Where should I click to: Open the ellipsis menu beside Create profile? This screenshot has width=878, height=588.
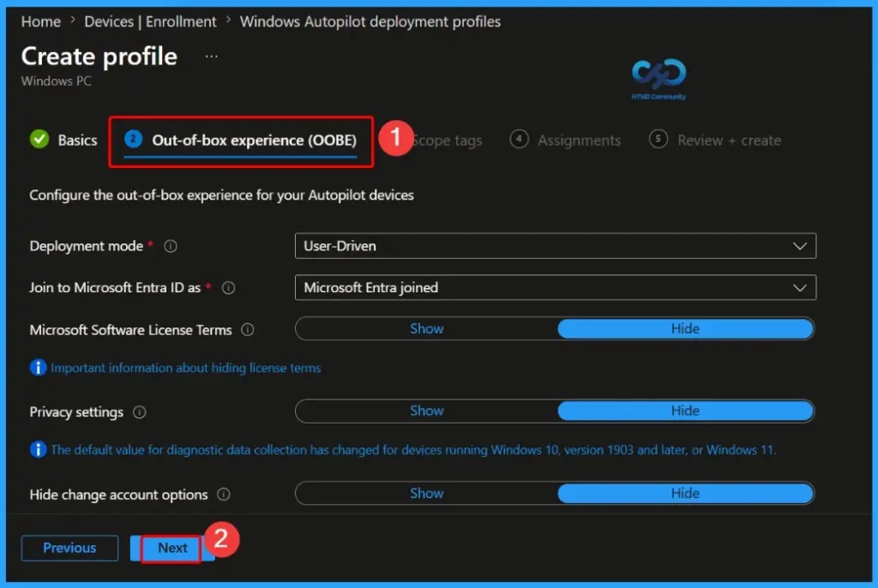211,57
